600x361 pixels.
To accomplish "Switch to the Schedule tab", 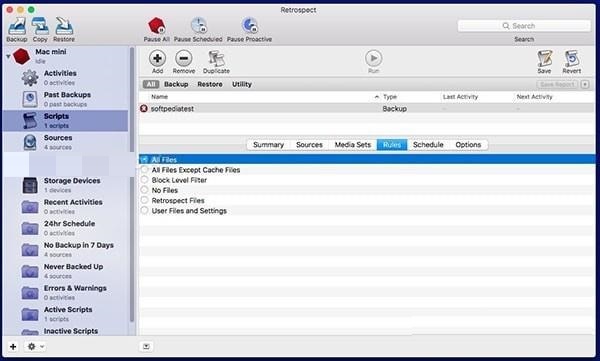I will click(x=428, y=145).
